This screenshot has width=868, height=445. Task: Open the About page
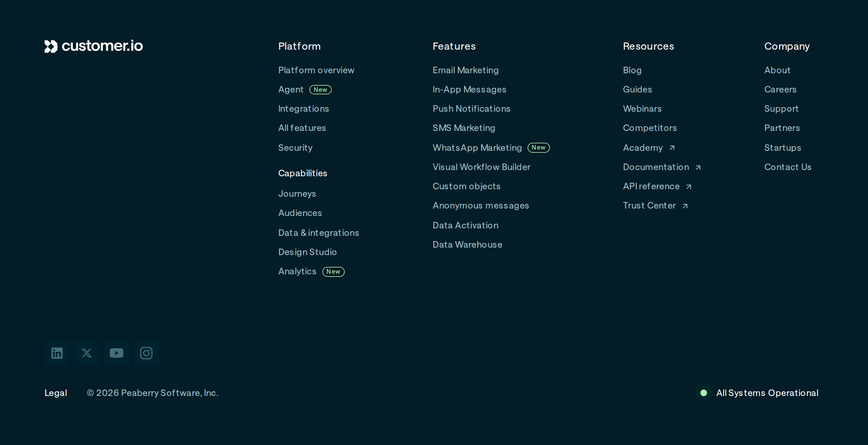click(777, 70)
